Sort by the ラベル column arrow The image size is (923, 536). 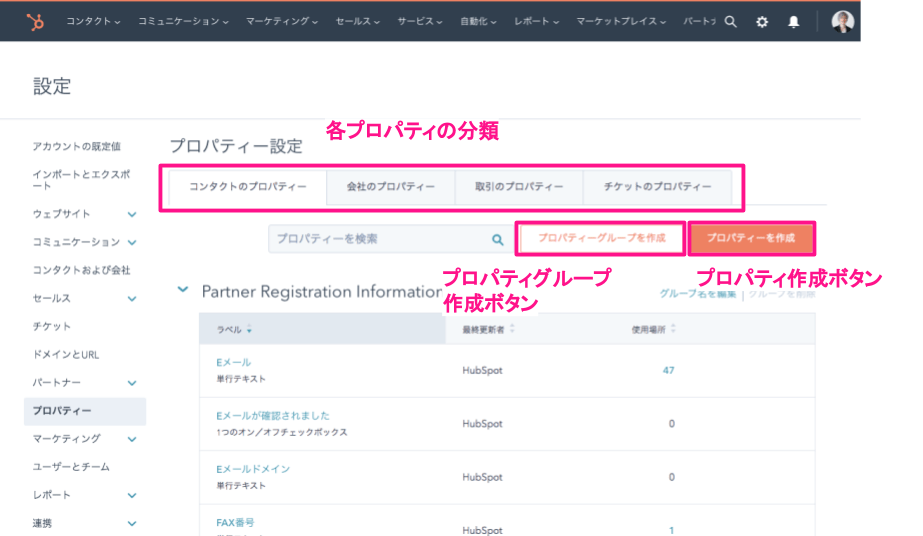coord(249,330)
